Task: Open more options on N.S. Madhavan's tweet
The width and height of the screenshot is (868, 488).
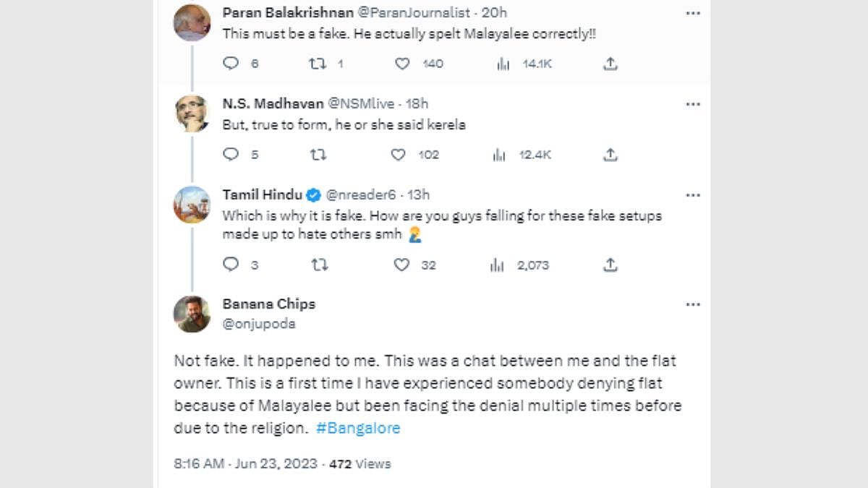Action: point(693,104)
